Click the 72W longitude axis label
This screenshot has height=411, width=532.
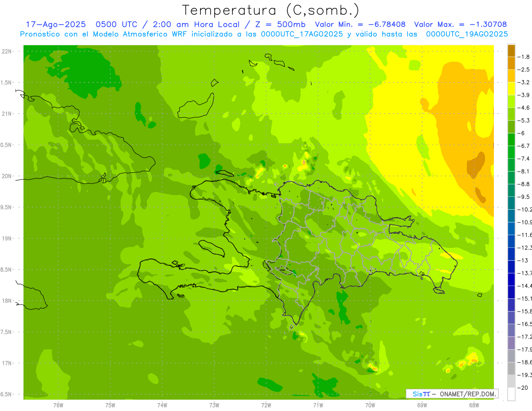coord(266,405)
